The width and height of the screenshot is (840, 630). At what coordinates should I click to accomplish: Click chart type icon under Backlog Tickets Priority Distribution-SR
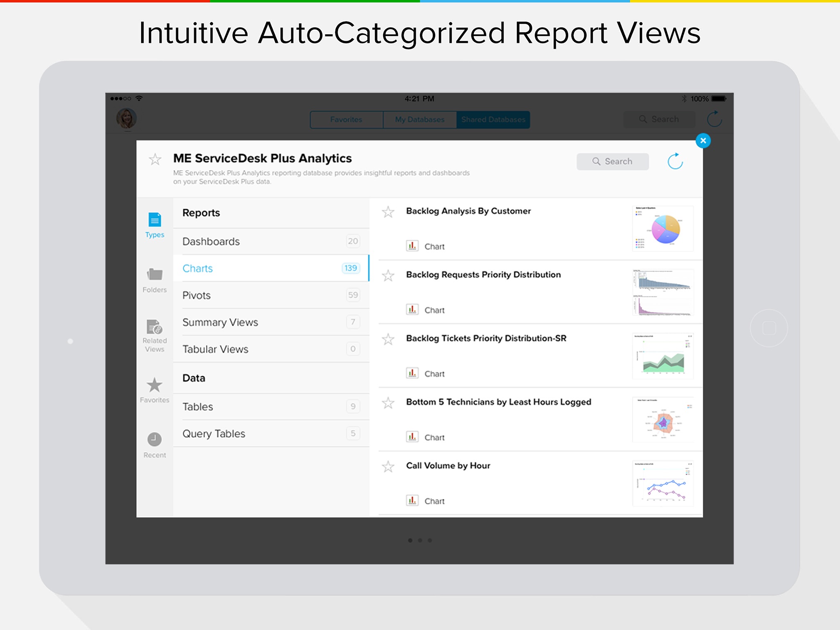(x=412, y=373)
